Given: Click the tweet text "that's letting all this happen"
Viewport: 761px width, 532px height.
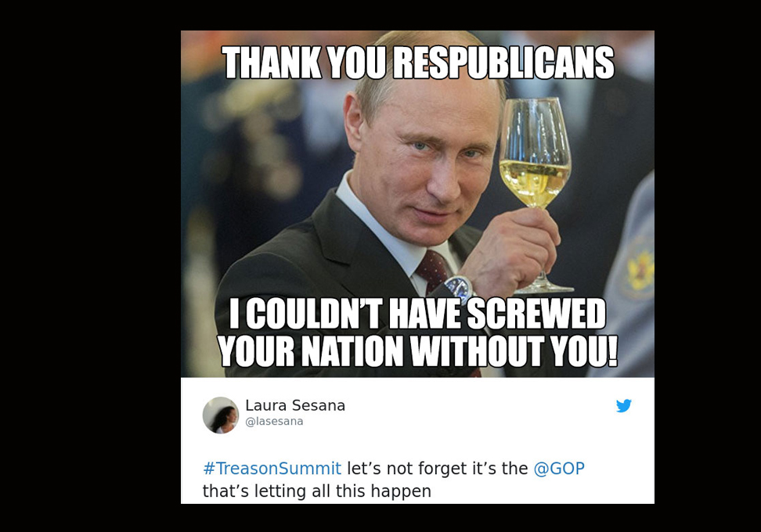Looking at the screenshot, I should [317, 491].
